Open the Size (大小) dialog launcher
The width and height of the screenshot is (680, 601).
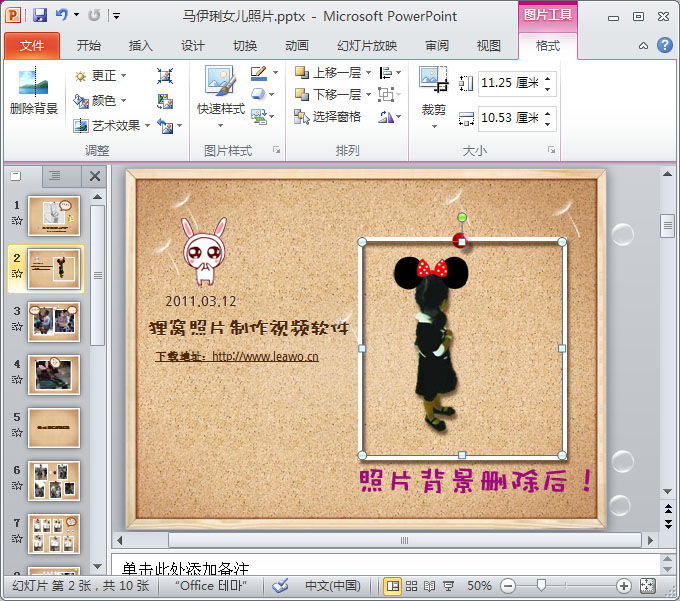click(x=551, y=150)
